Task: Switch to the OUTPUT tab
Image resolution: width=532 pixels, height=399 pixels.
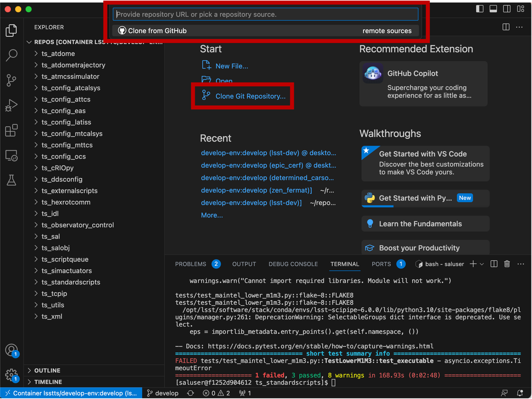Action: click(244, 264)
